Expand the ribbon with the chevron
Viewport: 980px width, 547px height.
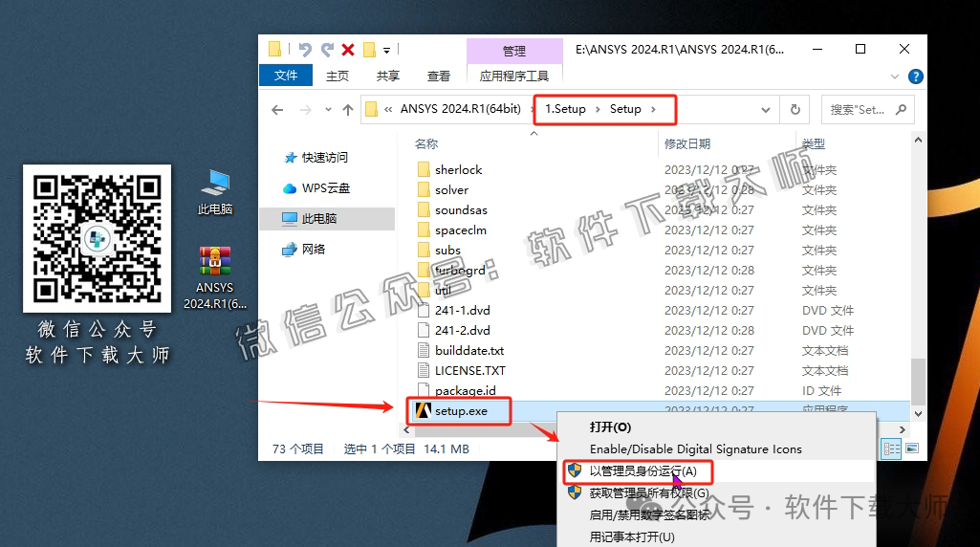pos(894,77)
